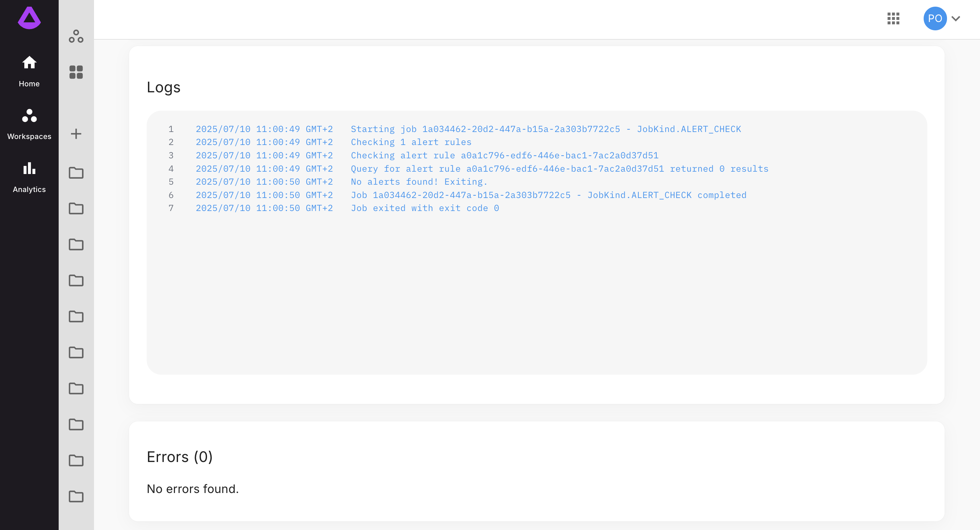Screen dimensions: 980x530
Task: Open the Workspaces section
Action: (29, 124)
